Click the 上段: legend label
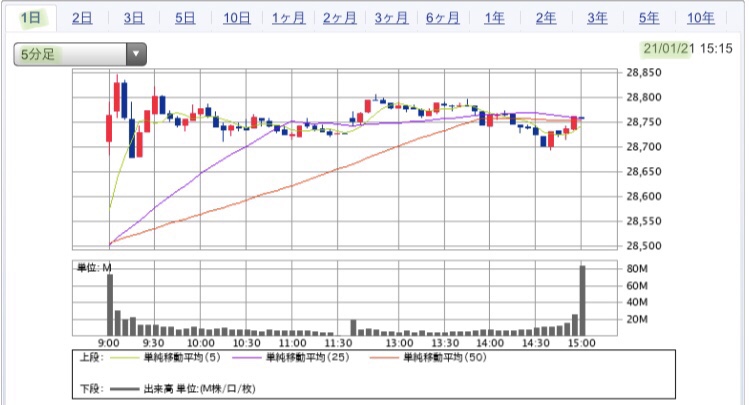 point(91,357)
